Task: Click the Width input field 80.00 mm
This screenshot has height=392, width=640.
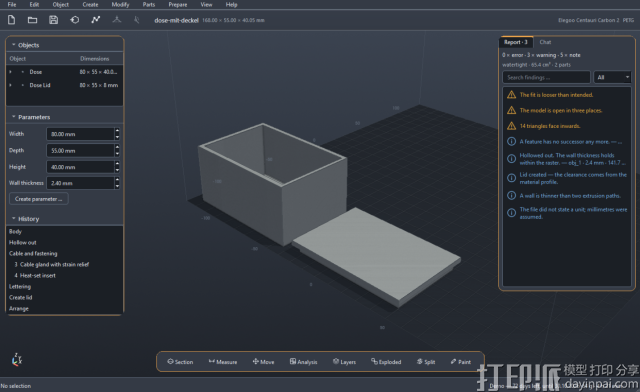Action: tap(80, 134)
